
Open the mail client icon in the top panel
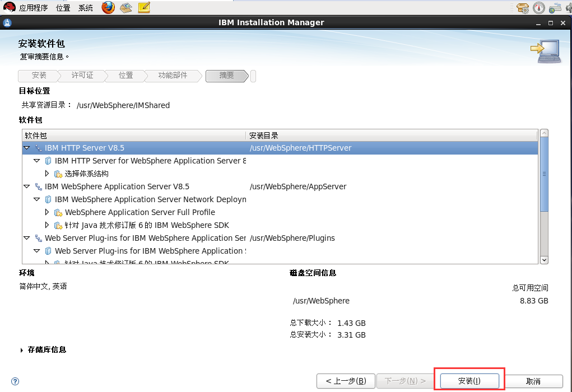[126, 7]
